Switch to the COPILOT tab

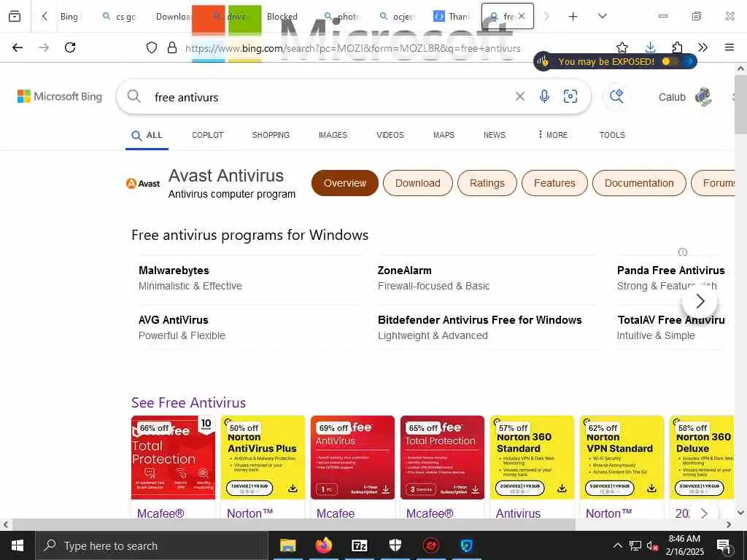click(207, 135)
